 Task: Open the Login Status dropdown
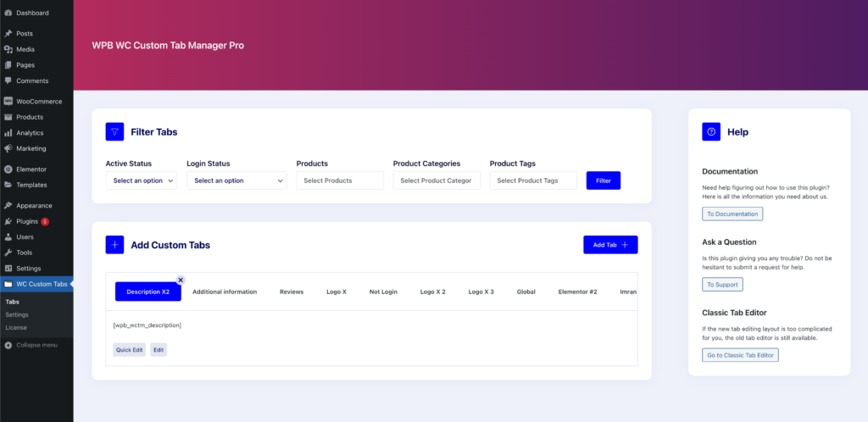point(237,180)
